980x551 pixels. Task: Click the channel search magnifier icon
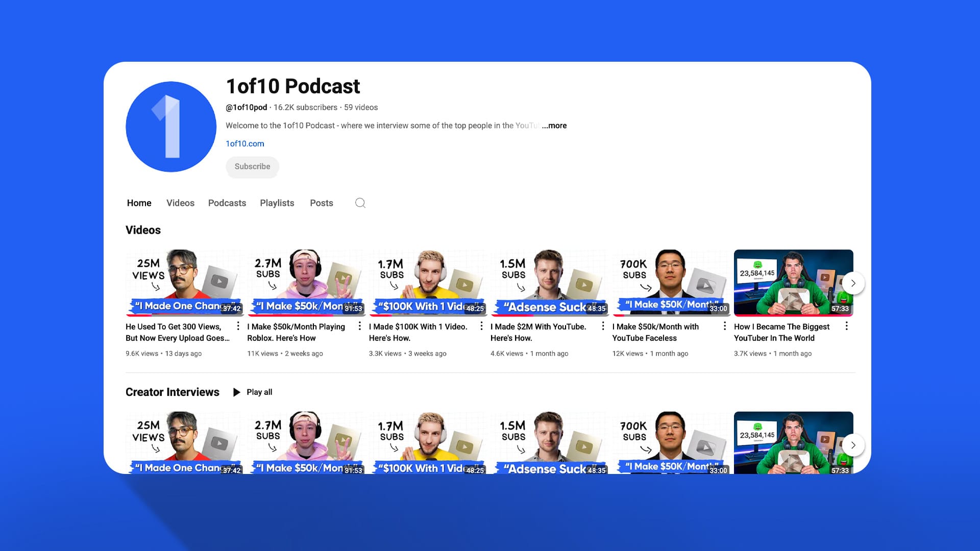360,203
